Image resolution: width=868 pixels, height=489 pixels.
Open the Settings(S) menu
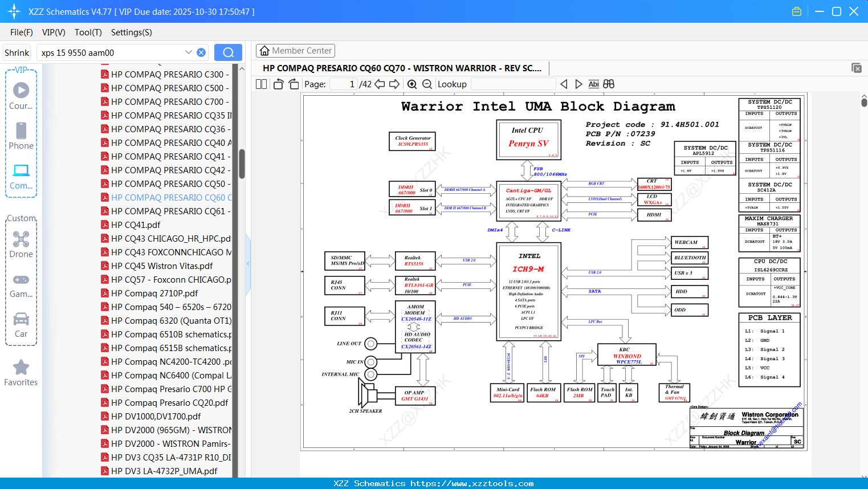[132, 32]
